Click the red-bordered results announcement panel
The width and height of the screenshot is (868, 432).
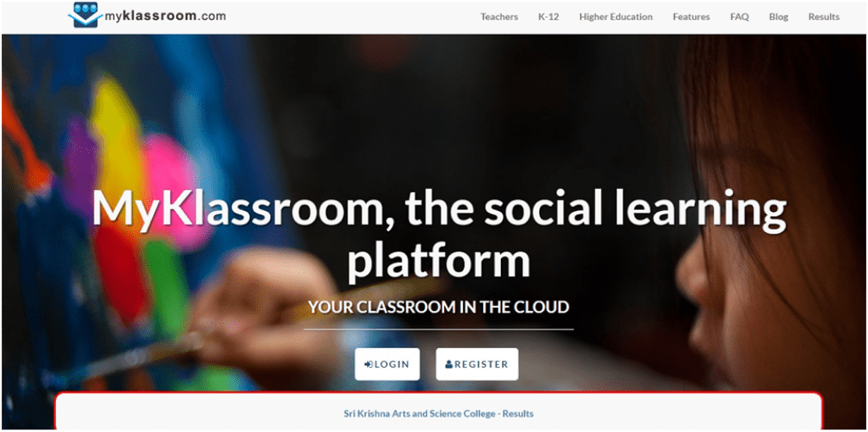(438, 411)
